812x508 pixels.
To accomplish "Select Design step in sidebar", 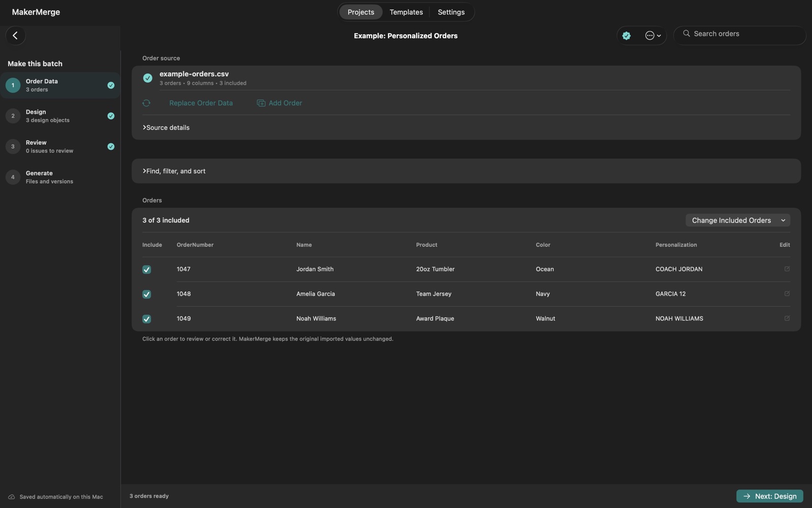I will point(60,116).
